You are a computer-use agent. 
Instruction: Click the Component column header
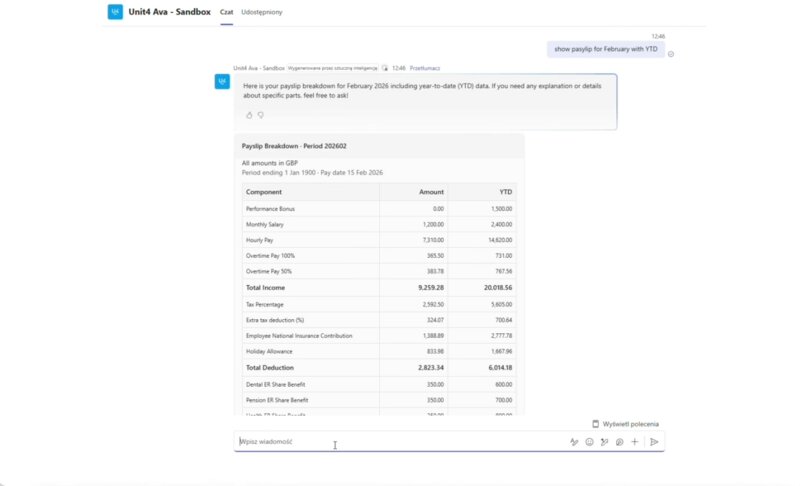tap(264, 192)
